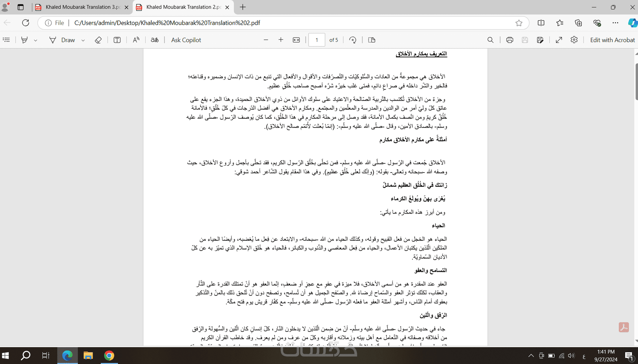Open File Explorer from the taskbar
The height and width of the screenshot is (364, 638).
point(88,355)
